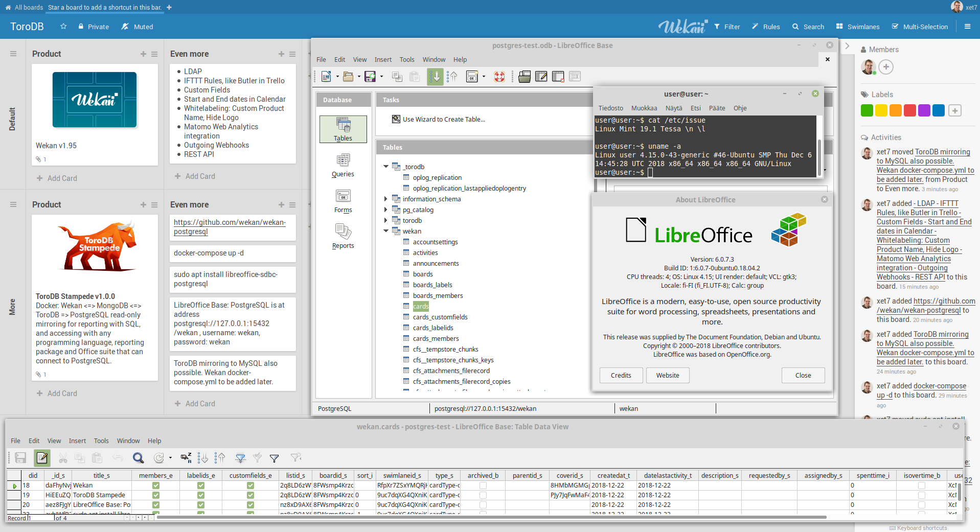The height and width of the screenshot is (532, 980).
Task: Click the Standard Filter funnel icon
Action: (x=274, y=458)
